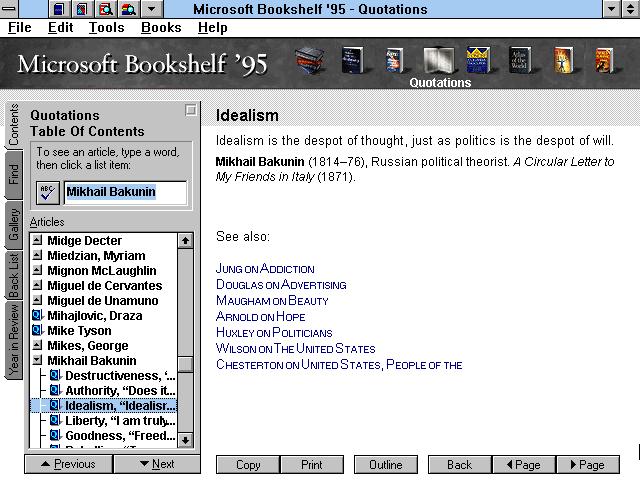This screenshot has height=480, width=640.
Task: Open the blue Columbia Encyclopedia book icon
Action: [478, 60]
